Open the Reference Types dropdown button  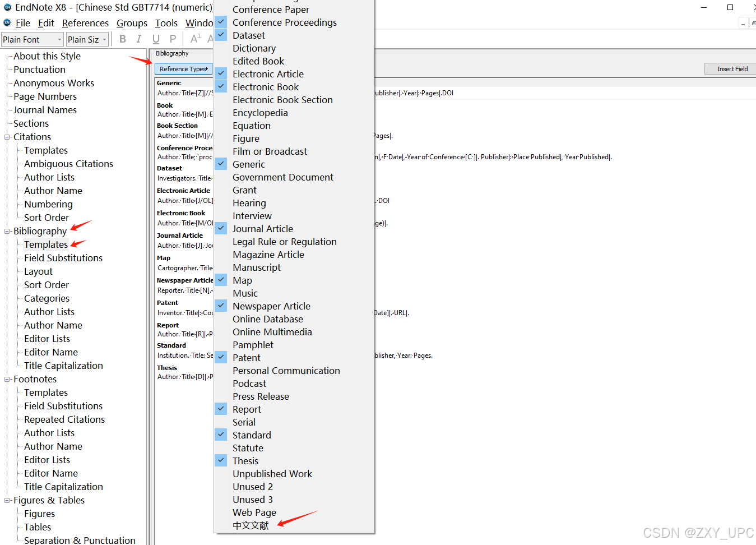[183, 69]
